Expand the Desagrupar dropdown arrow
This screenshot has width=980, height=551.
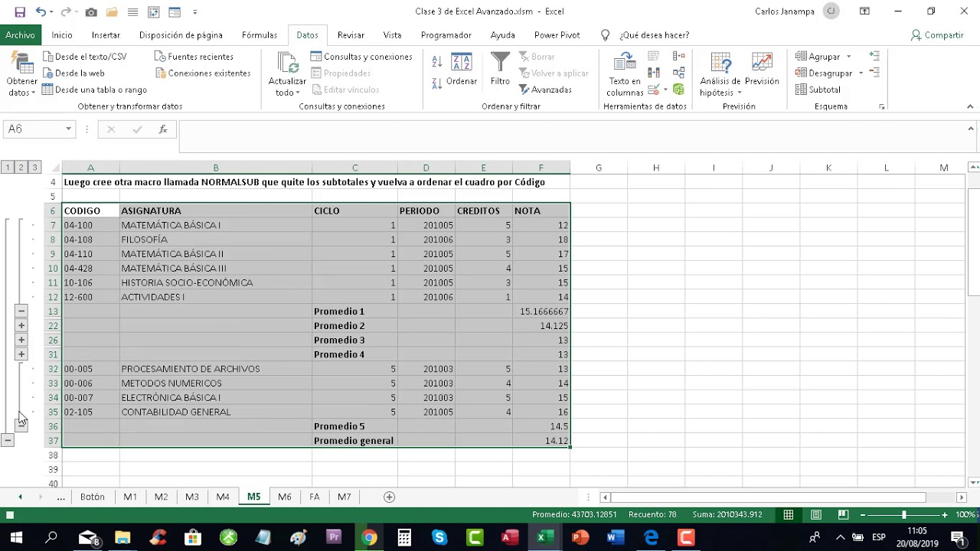tap(861, 73)
